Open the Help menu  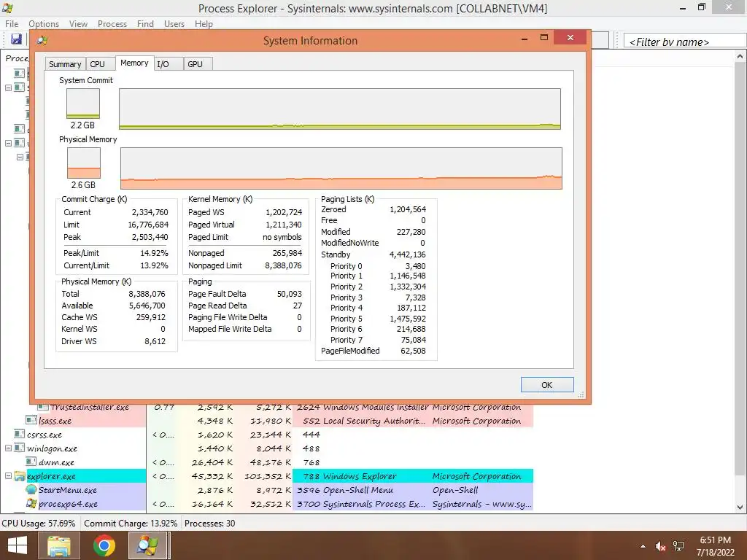(204, 24)
